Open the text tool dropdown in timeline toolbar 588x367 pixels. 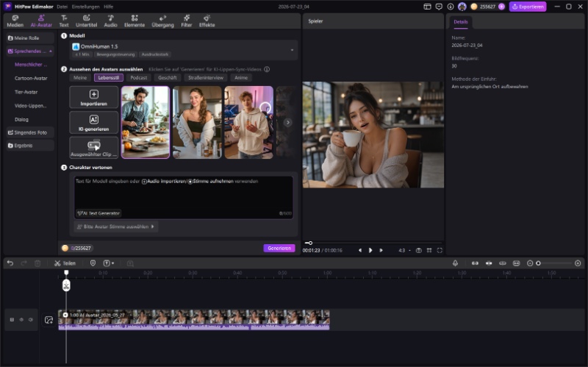(109, 263)
